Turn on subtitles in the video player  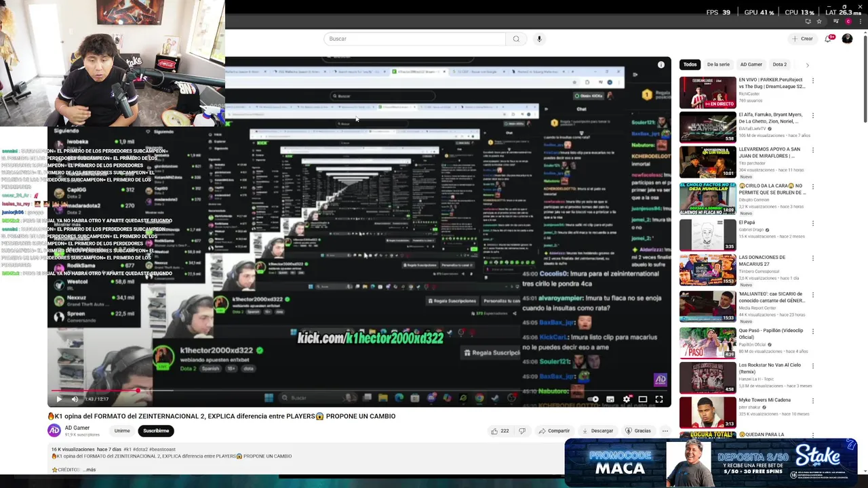point(610,399)
